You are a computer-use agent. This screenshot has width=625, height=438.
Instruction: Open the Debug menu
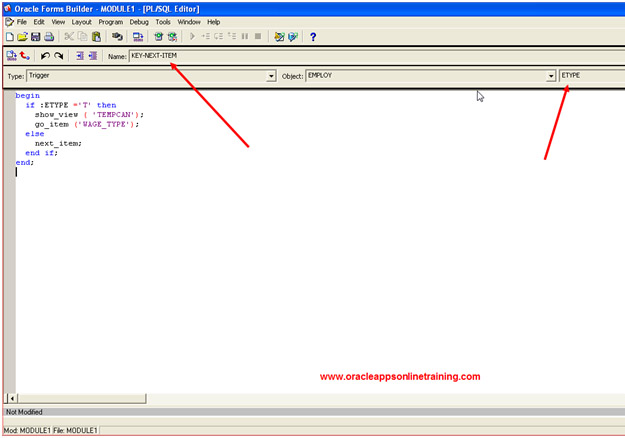140,21
